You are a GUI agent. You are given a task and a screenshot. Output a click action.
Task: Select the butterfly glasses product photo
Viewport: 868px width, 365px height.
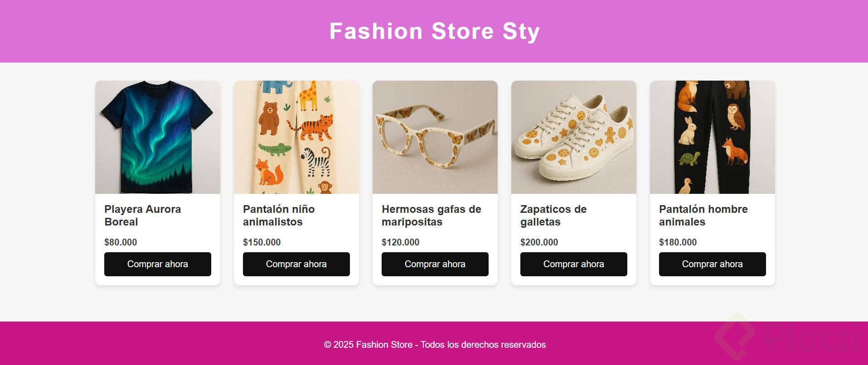point(435,137)
